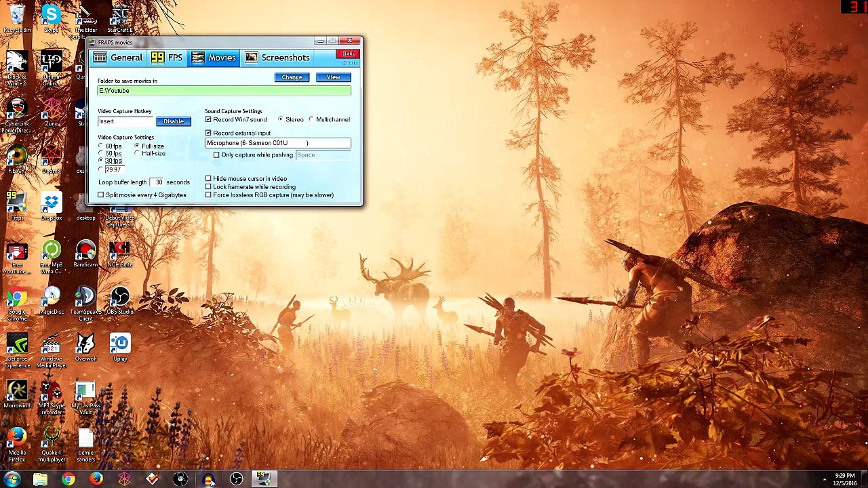
Task: Switch to the FPS tab
Action: [167, 58]
